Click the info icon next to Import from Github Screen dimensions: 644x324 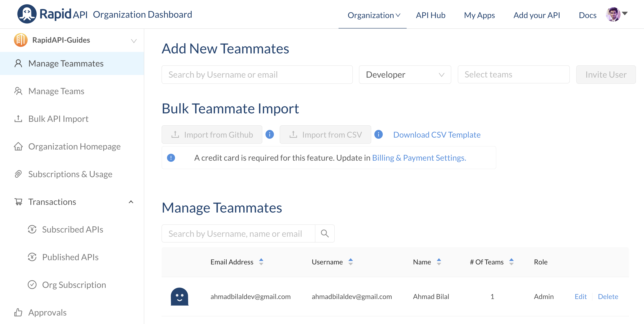click(269, 134)
